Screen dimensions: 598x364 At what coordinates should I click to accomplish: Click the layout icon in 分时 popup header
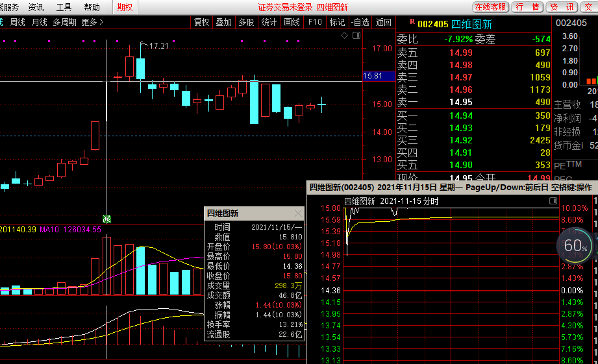coord(553,201)
